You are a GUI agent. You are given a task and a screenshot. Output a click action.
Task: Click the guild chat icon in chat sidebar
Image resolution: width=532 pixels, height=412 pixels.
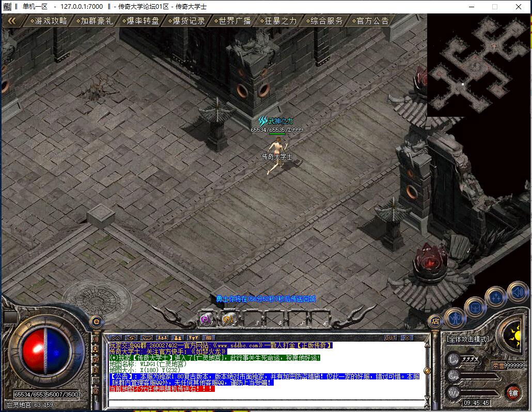point(96,360)
